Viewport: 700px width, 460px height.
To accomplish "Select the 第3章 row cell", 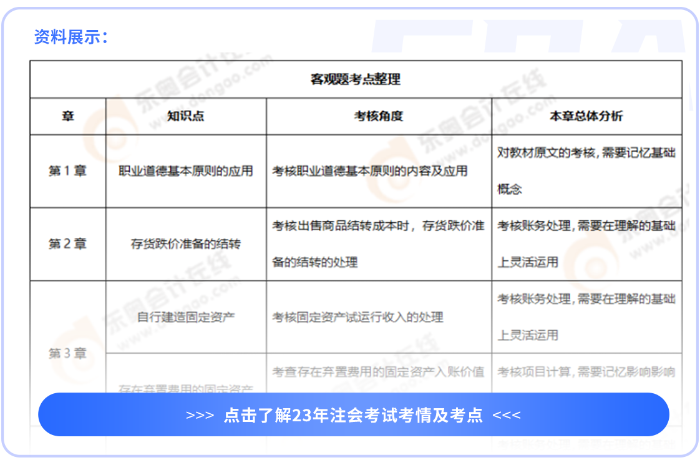I will [x=68, y=353].
